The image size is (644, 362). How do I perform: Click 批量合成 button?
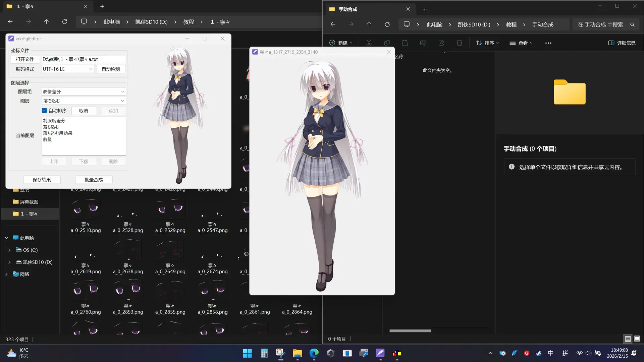click(x=94, y=180)
